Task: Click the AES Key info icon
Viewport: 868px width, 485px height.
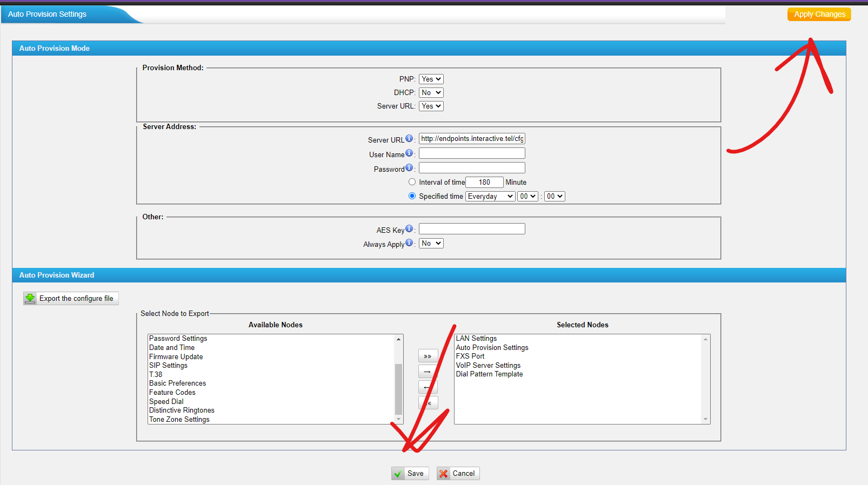Action: (x=409, y=229)
